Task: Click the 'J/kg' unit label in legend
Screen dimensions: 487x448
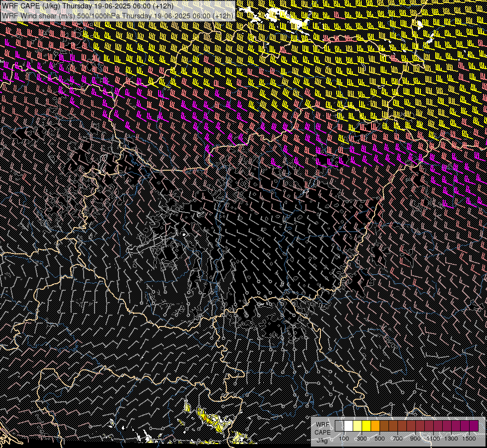Action: pos(322,441)
